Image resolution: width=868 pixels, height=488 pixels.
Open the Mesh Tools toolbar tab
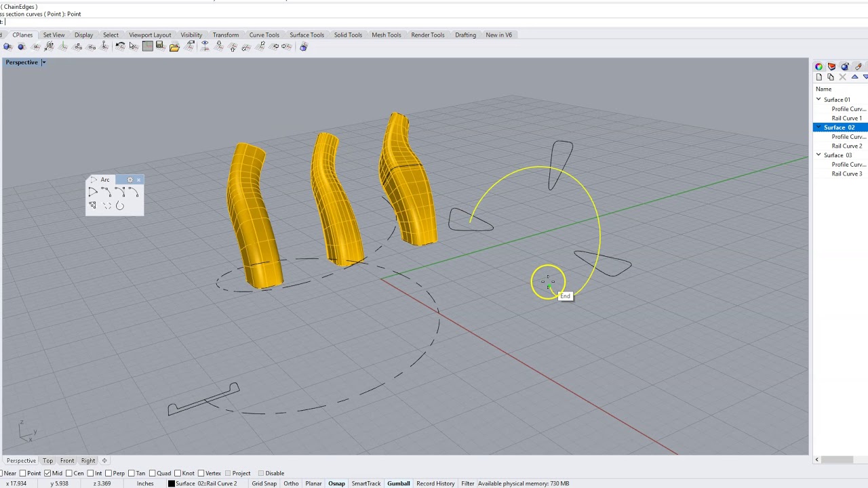point(387,35)
